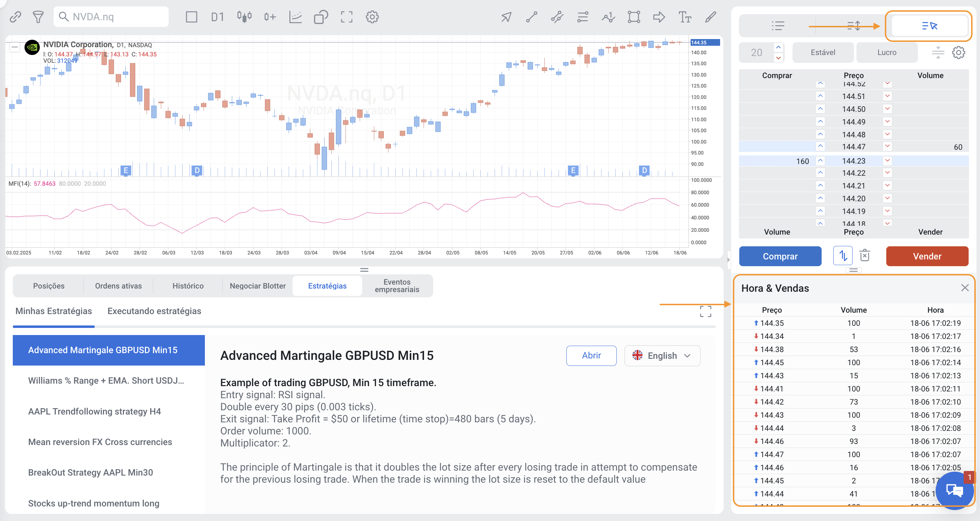980x521 pixels.
Task: Open candlestick chart type selector
Action: (244, 17)
